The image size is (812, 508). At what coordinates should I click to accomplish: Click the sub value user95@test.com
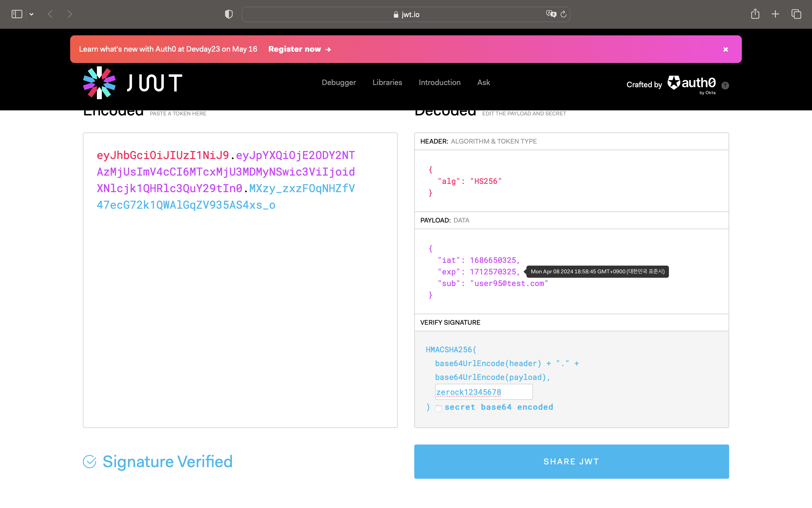tap(509, 283)
